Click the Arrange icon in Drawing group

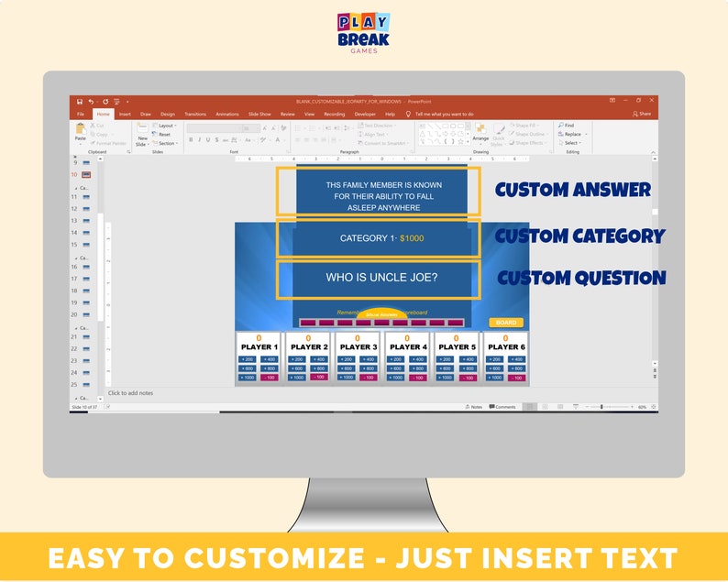pos(480,129)
